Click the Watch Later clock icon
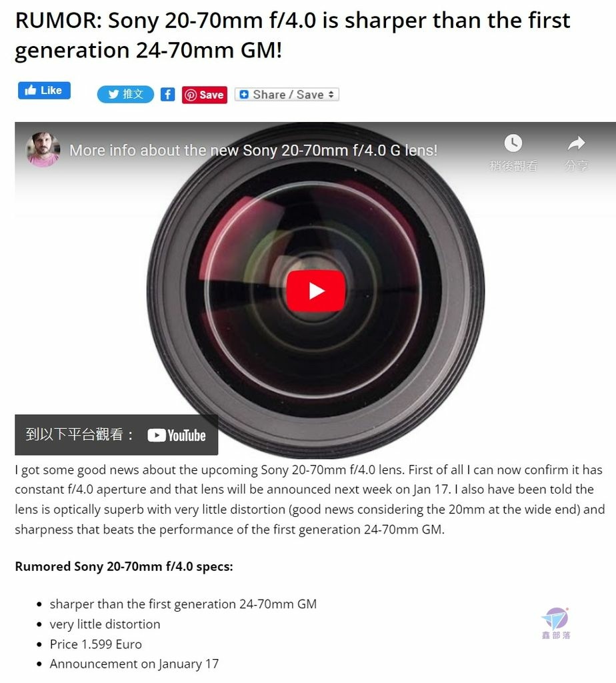 (x=513, y=143)
